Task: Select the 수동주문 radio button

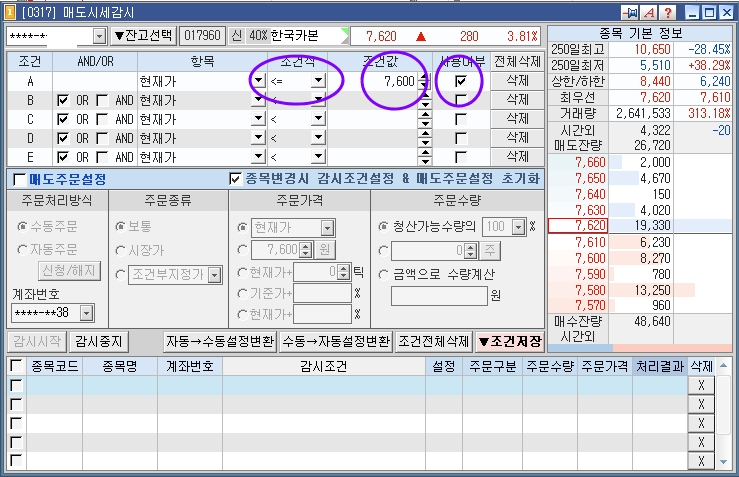Action: point(23,227)
